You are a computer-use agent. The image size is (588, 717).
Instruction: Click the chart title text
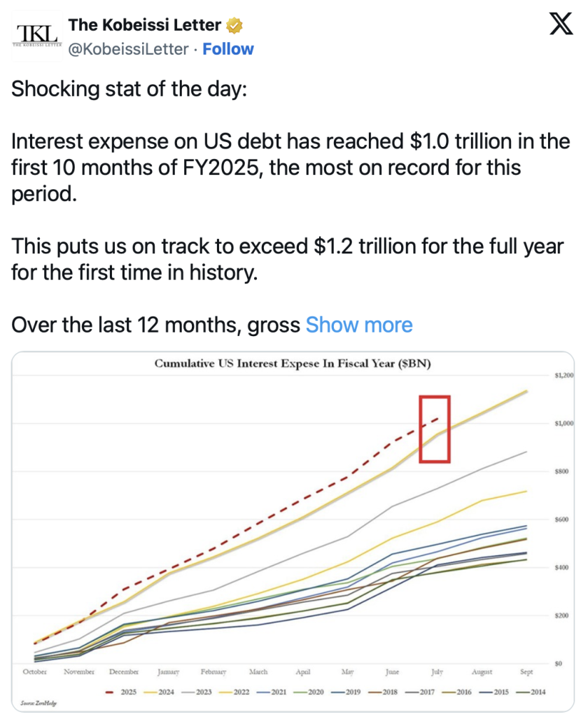click(x=293, y=363)
